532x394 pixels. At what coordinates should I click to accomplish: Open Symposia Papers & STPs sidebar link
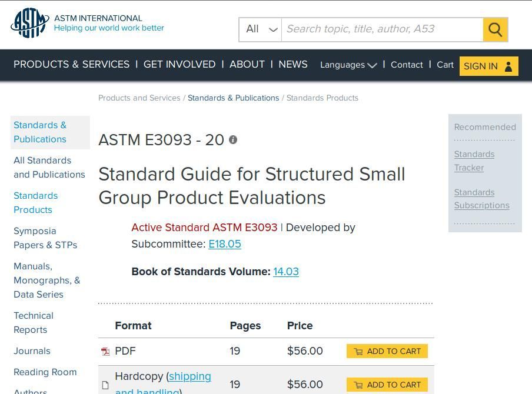tap(45, 238)
